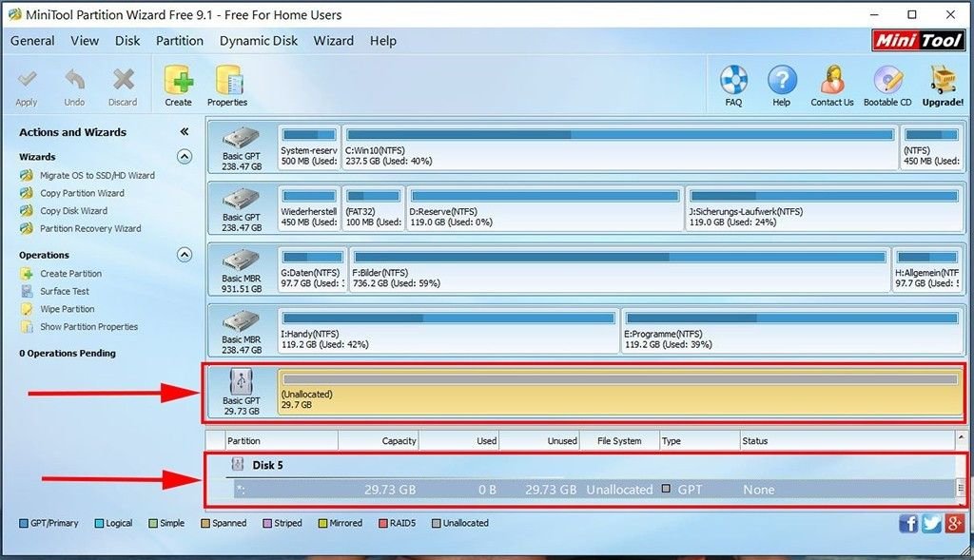Click the GPT/Primary legend color swatch
Viewport: 974px width, 560px height.
click(24, 523)
